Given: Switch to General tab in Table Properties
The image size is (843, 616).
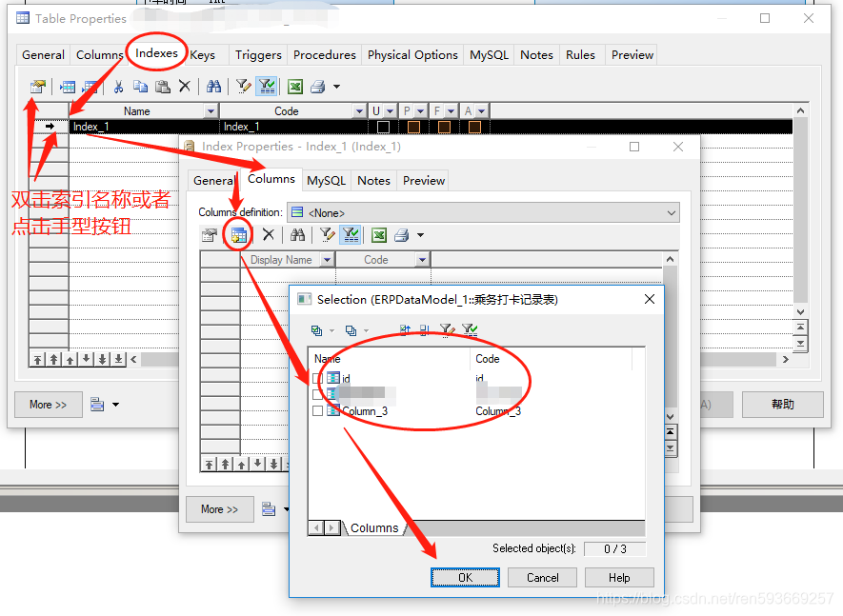Looking at the screenshot, I should click(x=43, y=55).
